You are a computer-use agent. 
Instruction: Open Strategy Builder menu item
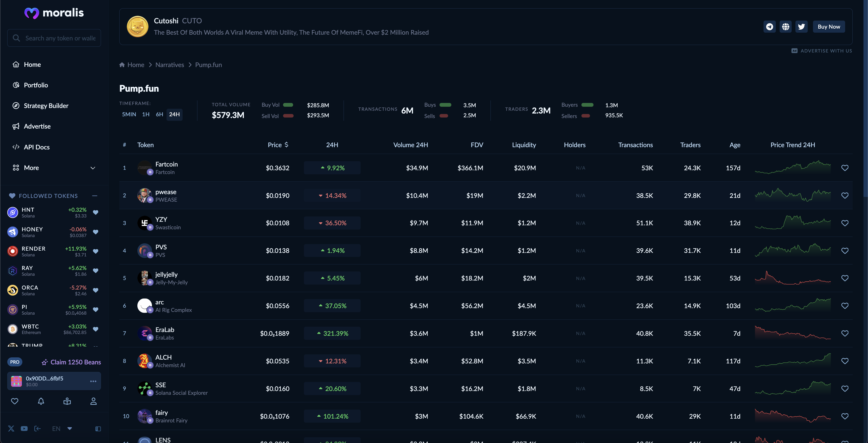tap(46, 106)
